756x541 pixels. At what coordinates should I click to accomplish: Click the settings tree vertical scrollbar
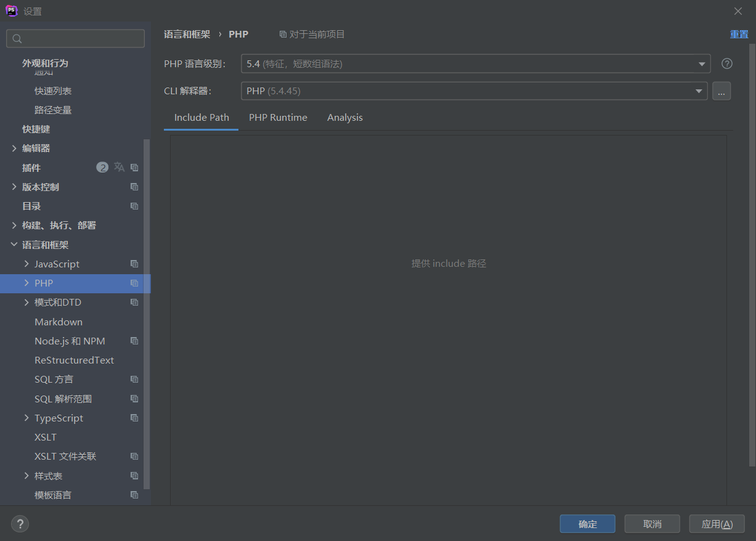point(147,314)
